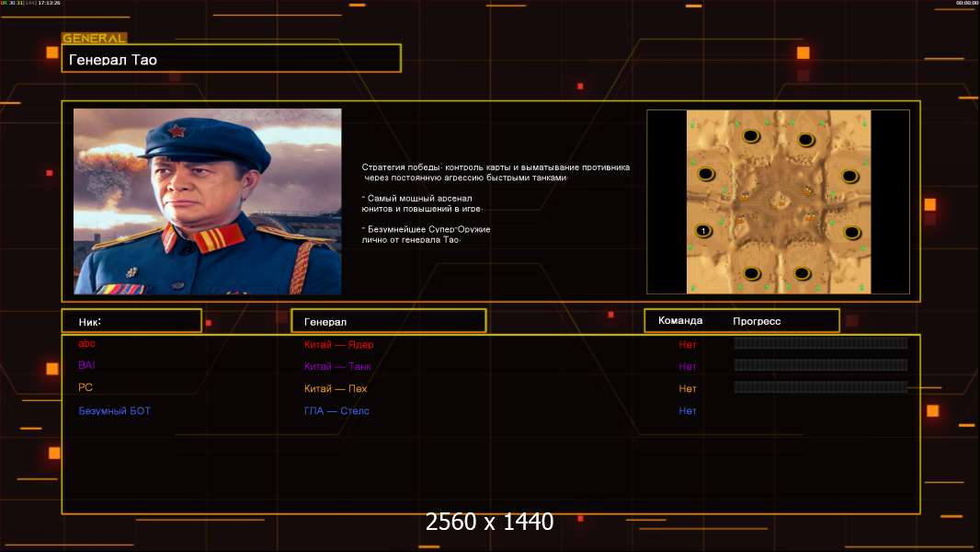
Task: Click the team value 'Нет' for PC
Action: pos(688,388)
